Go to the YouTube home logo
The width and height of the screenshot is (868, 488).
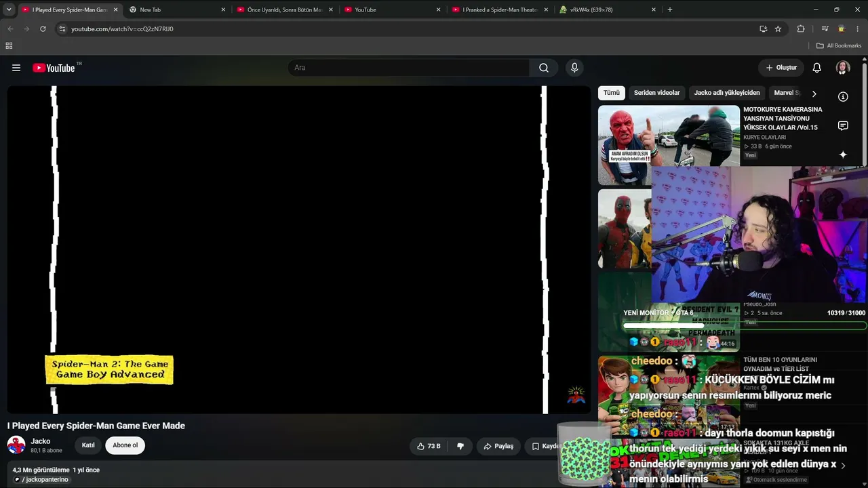(54, 68)
